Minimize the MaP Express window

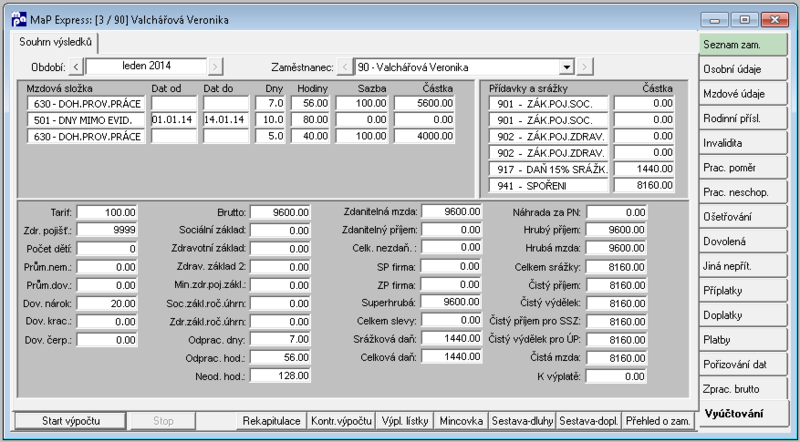(714, 20)
